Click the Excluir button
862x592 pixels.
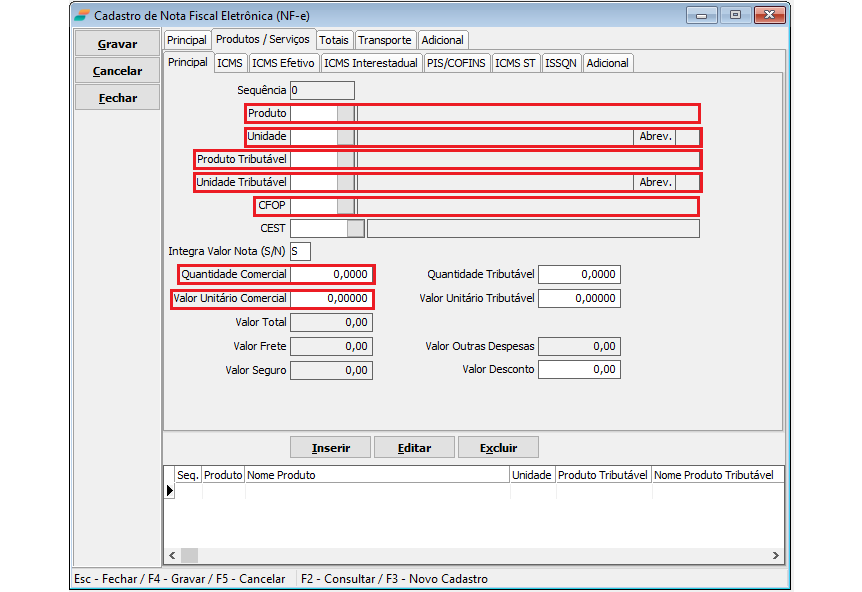pos(498,448)
